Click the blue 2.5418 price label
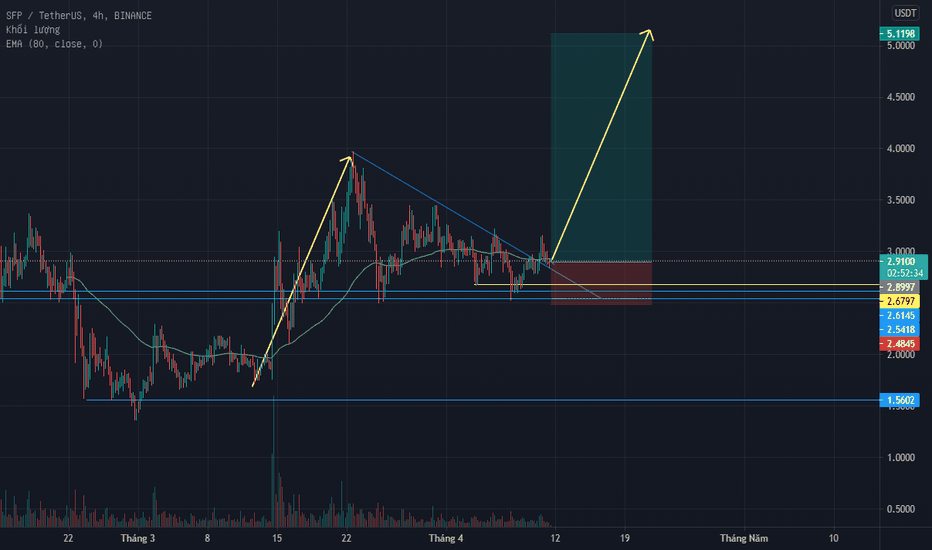932x550 pixels. click(x=899, y=329)
